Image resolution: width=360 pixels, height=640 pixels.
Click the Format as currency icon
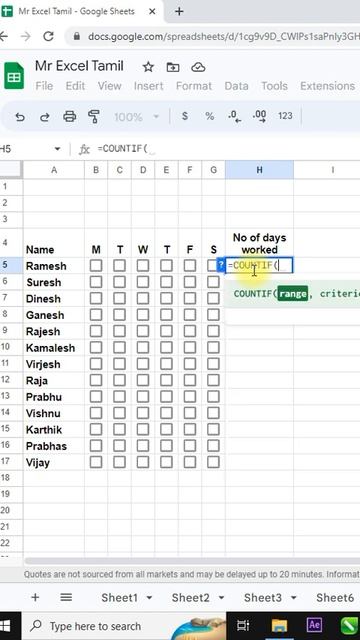click(185, 116)
